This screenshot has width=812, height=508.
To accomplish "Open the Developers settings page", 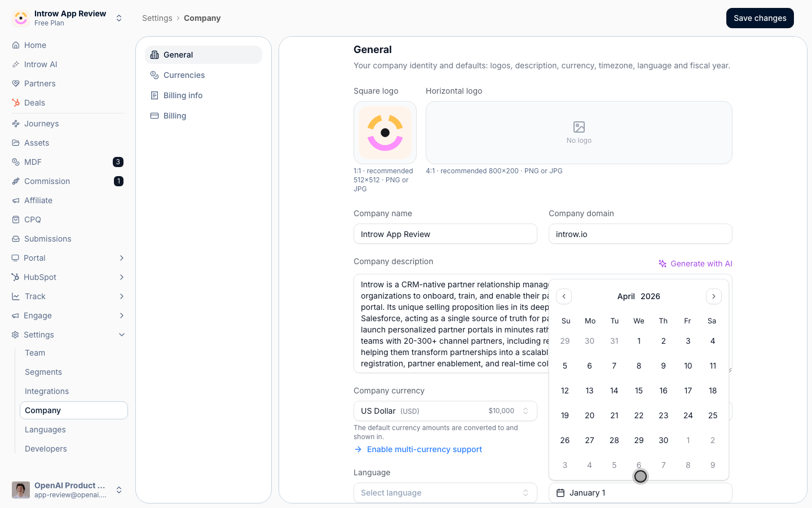I will (x=46, y=449).
